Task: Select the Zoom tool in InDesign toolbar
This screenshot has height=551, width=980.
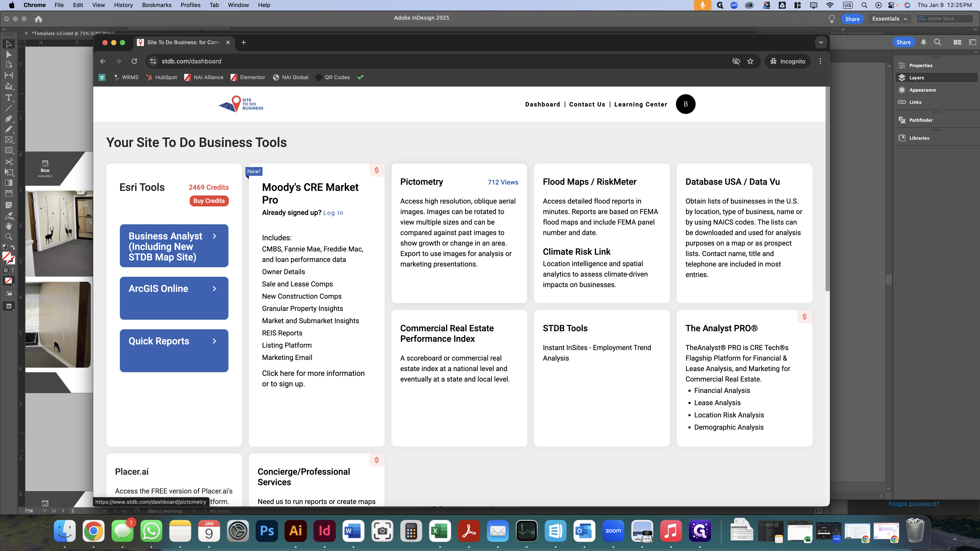Action: [x=9, y=237]
